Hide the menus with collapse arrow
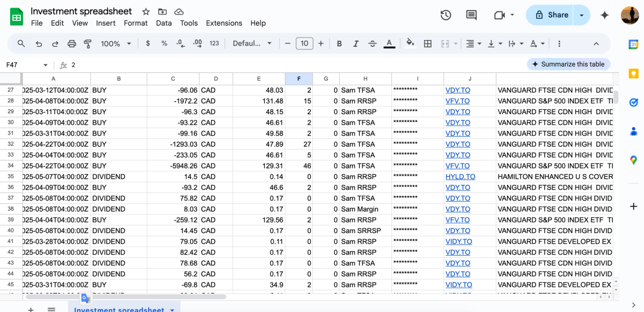 [596, 43]
